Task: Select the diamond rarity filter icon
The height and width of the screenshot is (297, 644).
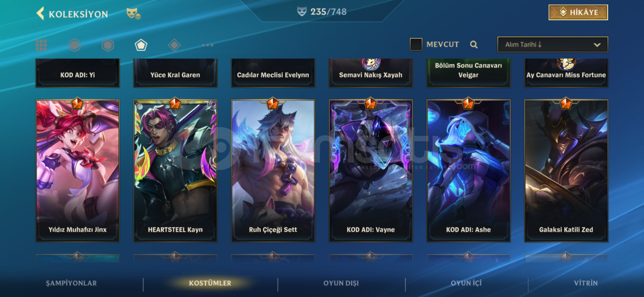Action: click(x=174, y=45)
